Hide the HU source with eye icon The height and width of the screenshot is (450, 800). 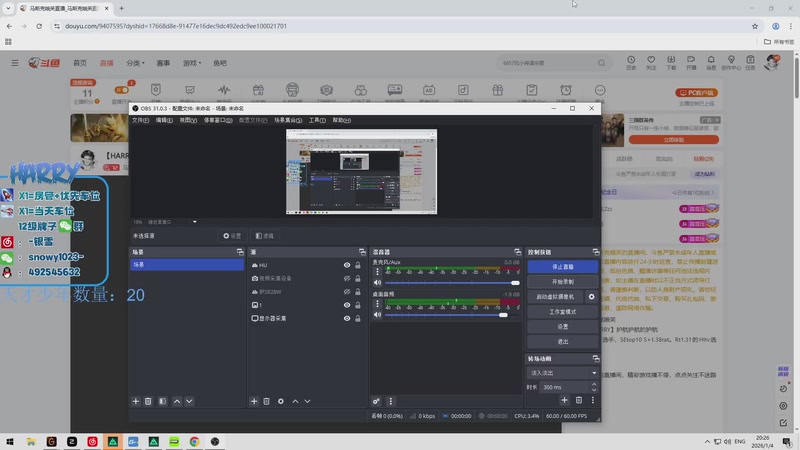347,265
